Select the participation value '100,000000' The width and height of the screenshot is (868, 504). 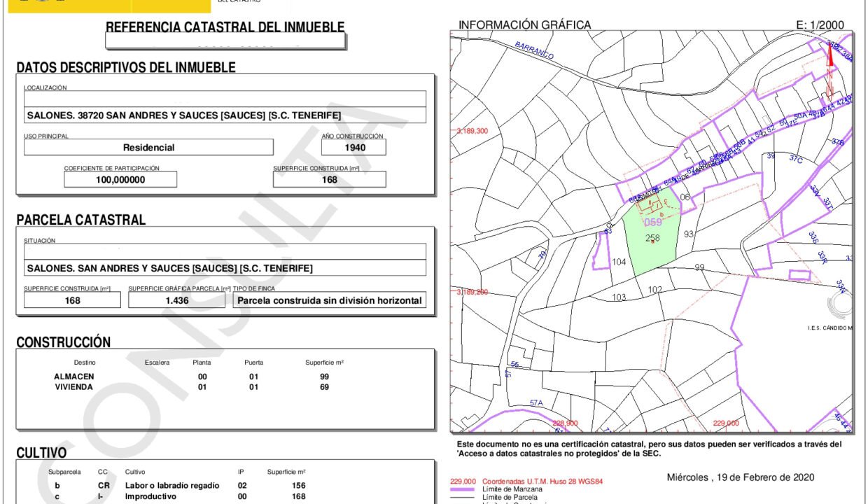point(120,179)
